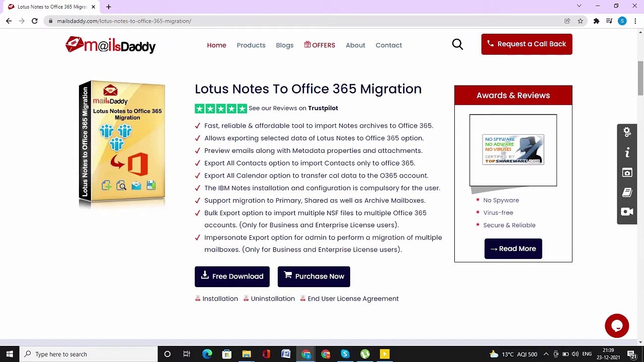Go back with the browser back arrow
Image resolution: width=644 pixels, height=362 pixels.
(x=9, y=21)
